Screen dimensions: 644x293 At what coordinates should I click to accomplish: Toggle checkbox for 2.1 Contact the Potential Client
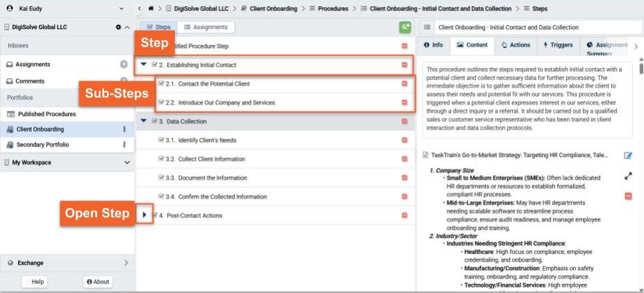162,84
